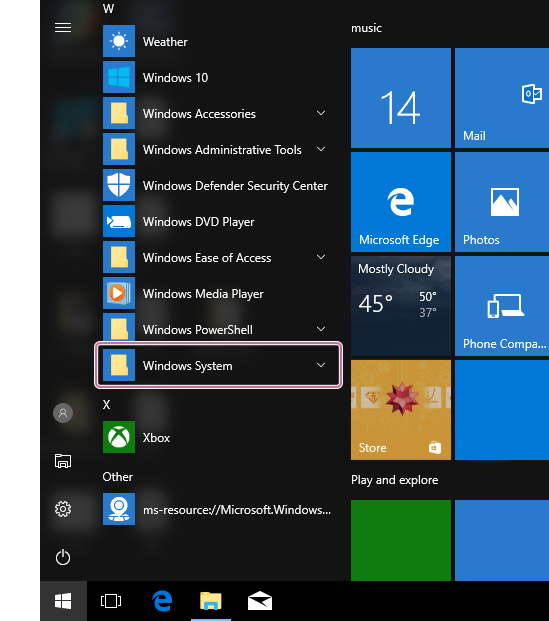Launch Windows Media Player icon
The image size is (549, 621).
(x=119, y=293)
